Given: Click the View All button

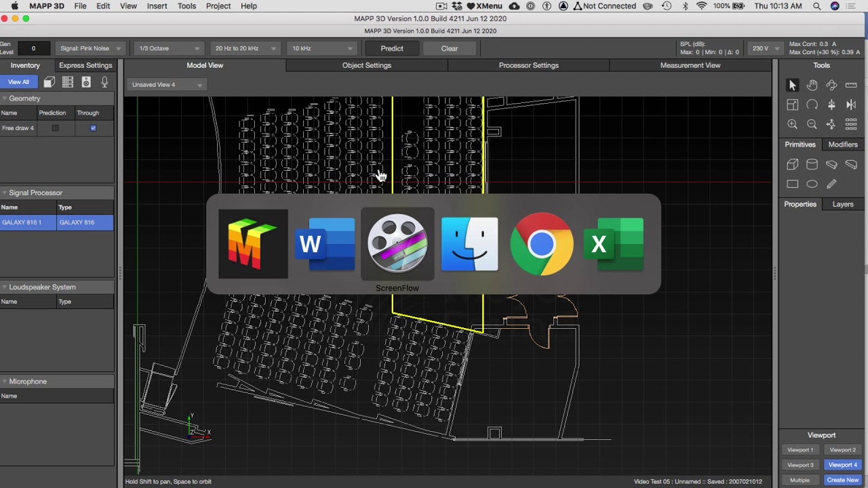Looking at the screenshot, I should tap(18, 82).
